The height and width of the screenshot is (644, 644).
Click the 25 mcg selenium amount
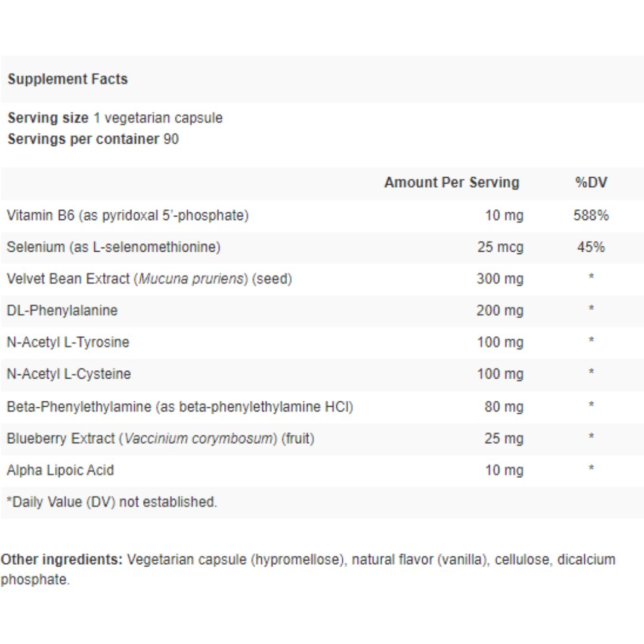[500, 247]
